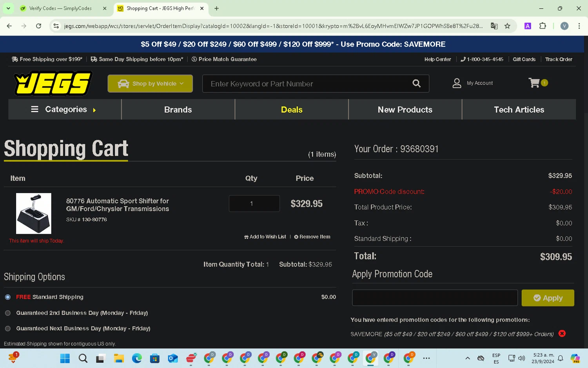Click Add to Wish List
Viewport: 588px width, 368px height.
tap(265, 237)
